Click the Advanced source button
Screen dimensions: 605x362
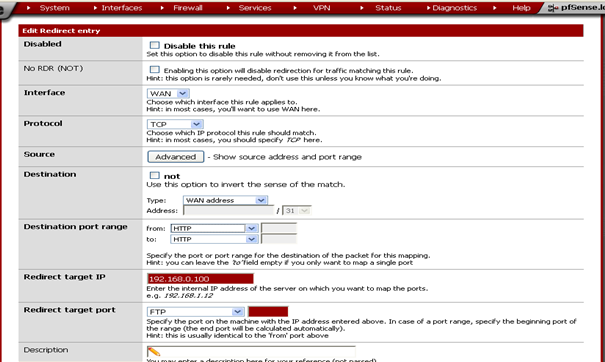176,157
